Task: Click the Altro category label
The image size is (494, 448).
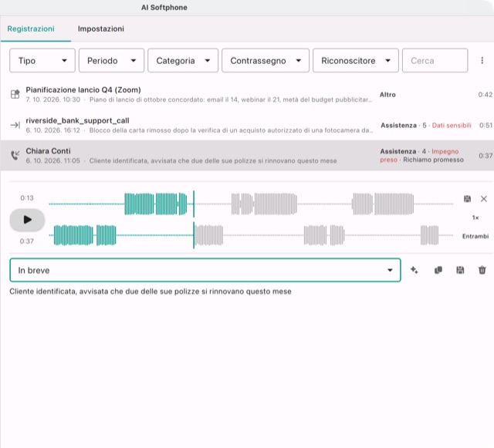Action: point(387,94)
